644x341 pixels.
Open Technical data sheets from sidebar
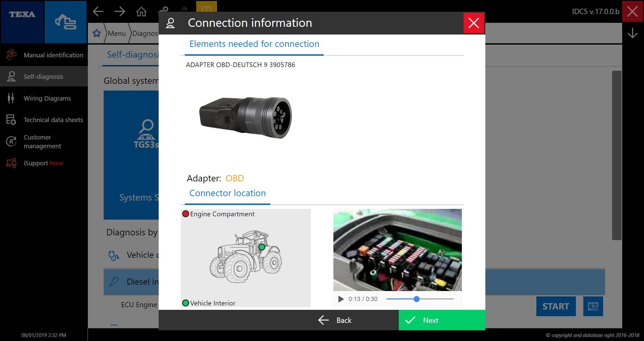pyautogui.click(x=11, y=120)
